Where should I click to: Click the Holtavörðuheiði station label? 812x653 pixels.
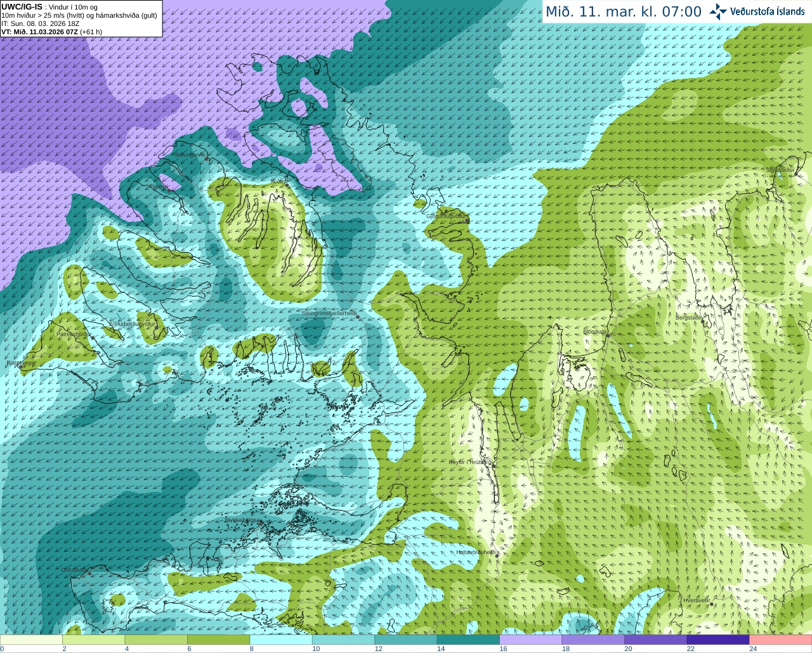point(476,552)
